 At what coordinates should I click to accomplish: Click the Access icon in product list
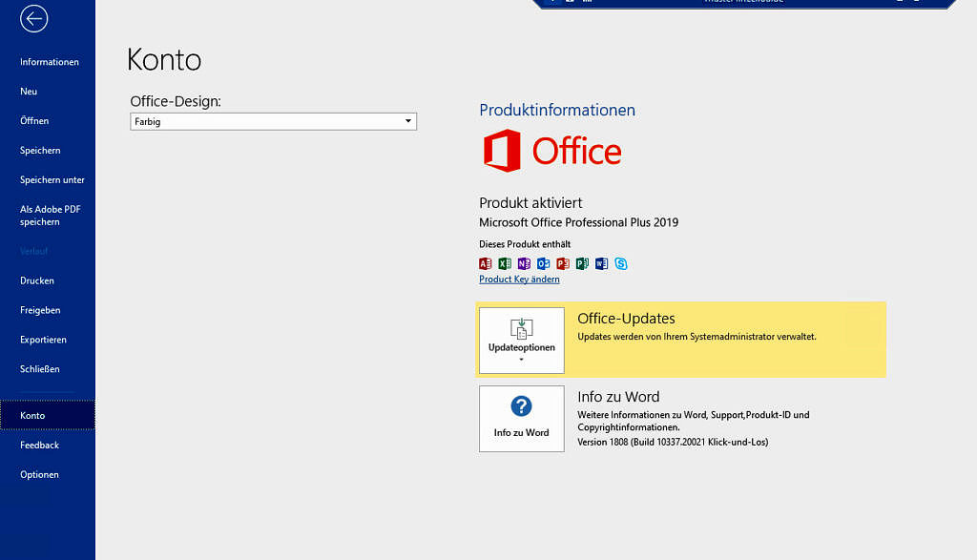tap(485, 263)
